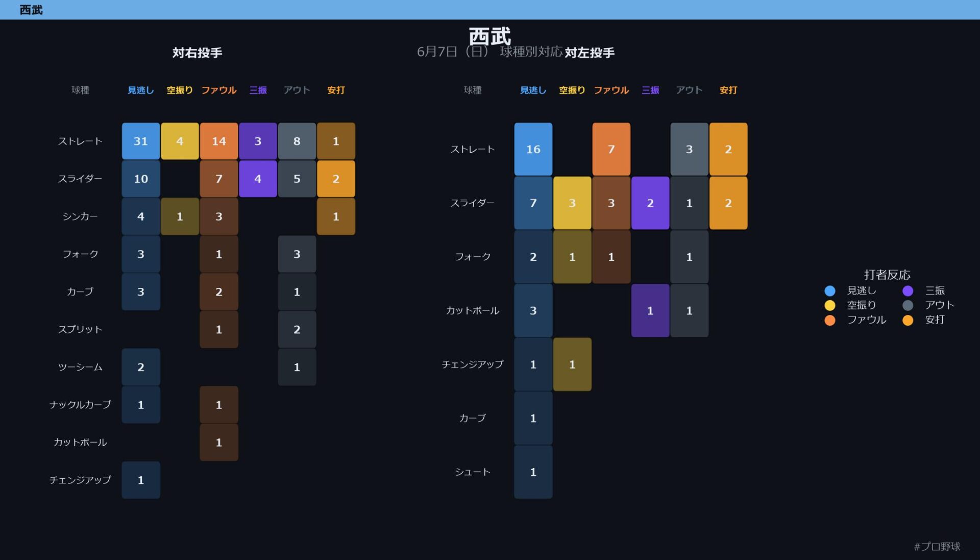The image size is (980, 560).
Task: Click the 7 ファウル cell in ストレート row vs left
Action: (611, 149)
